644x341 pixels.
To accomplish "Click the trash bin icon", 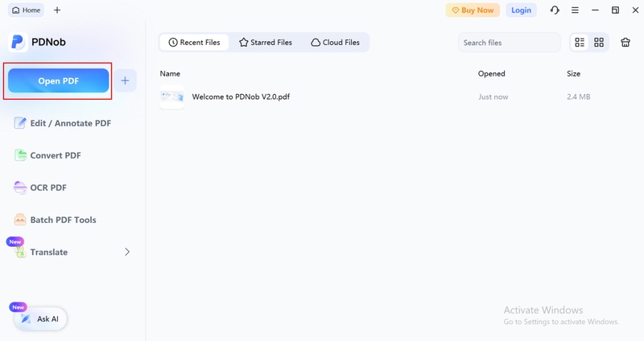I will point(625,43).
